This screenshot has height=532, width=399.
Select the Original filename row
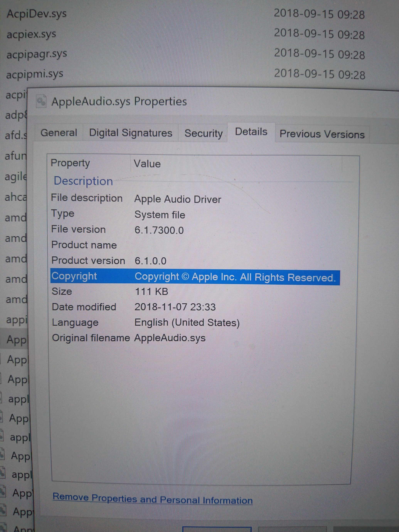(91, 338)
